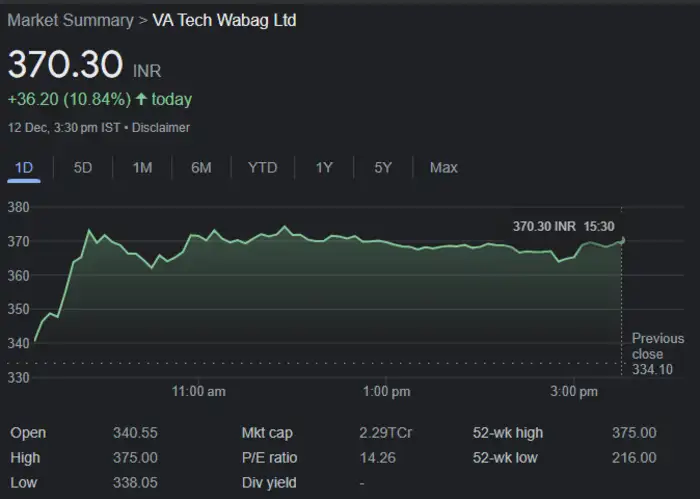The width and height of the screenshot is (700, 499).
Task: Click the 370.30 INR 15:30 chart tooltip
Action: [x=563, y=227]
